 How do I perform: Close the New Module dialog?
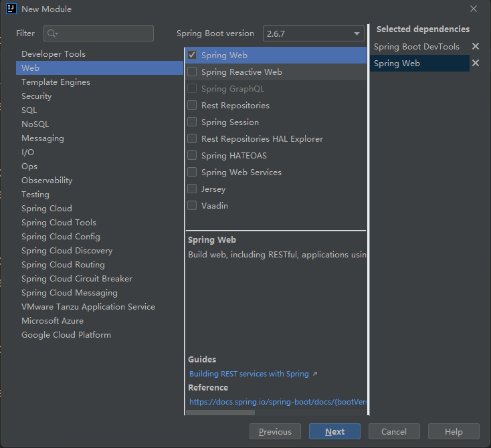474,9
